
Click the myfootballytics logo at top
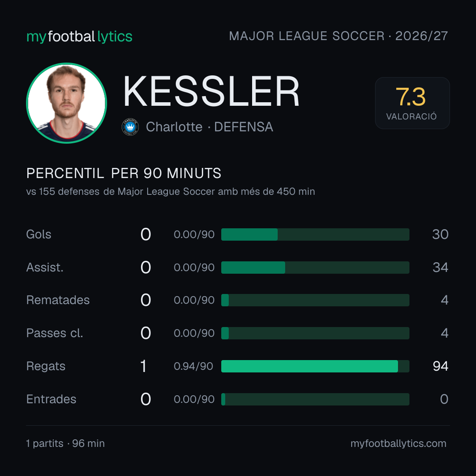79,37
